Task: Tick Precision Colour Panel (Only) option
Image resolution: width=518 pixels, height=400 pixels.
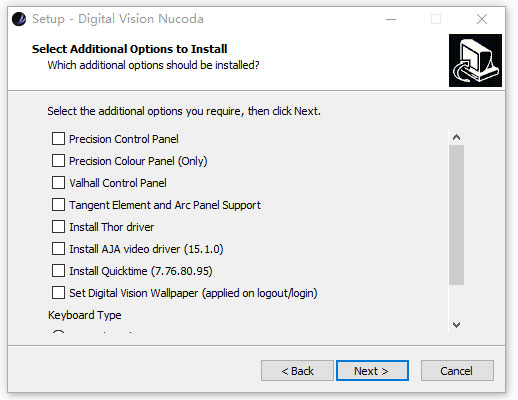Action: point(58,160)
